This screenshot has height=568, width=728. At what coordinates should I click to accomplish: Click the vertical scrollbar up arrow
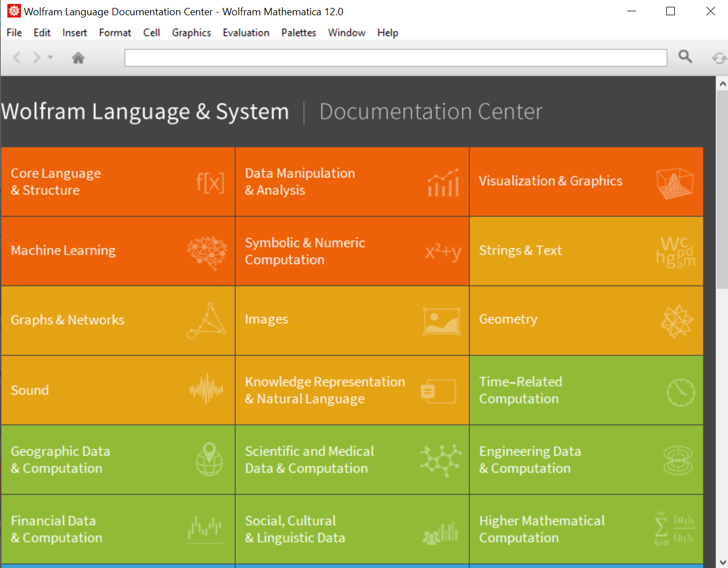tap(722, 84)
